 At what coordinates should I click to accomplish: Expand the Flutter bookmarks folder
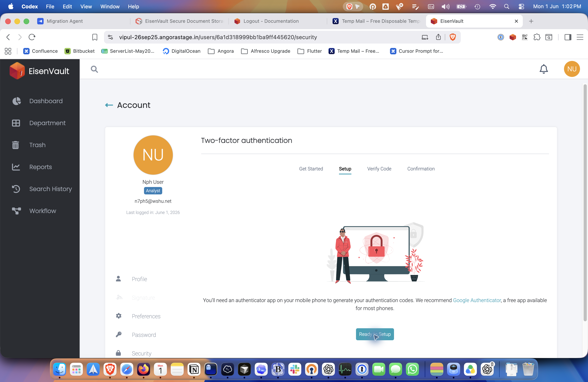pyautogui.click(x=310, y=51)
